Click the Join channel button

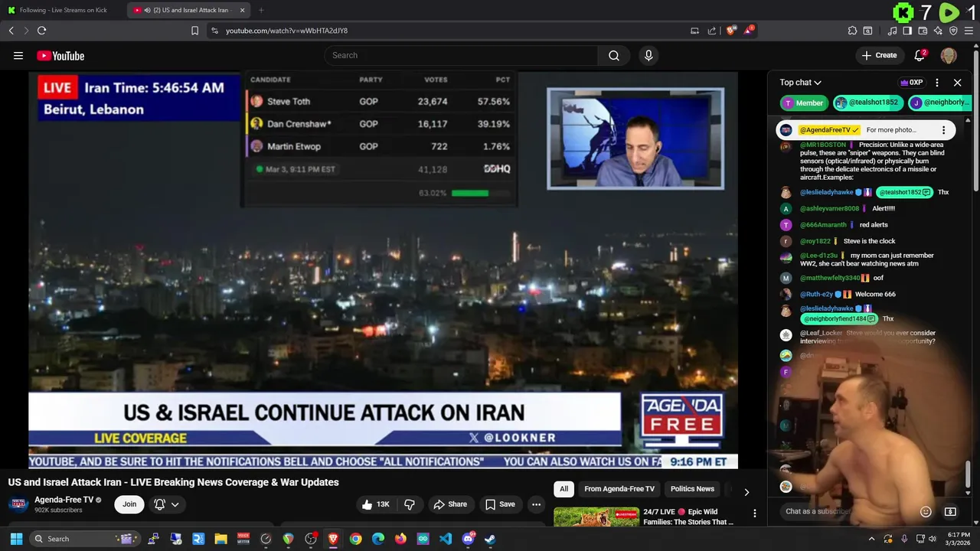pos(129,504)
